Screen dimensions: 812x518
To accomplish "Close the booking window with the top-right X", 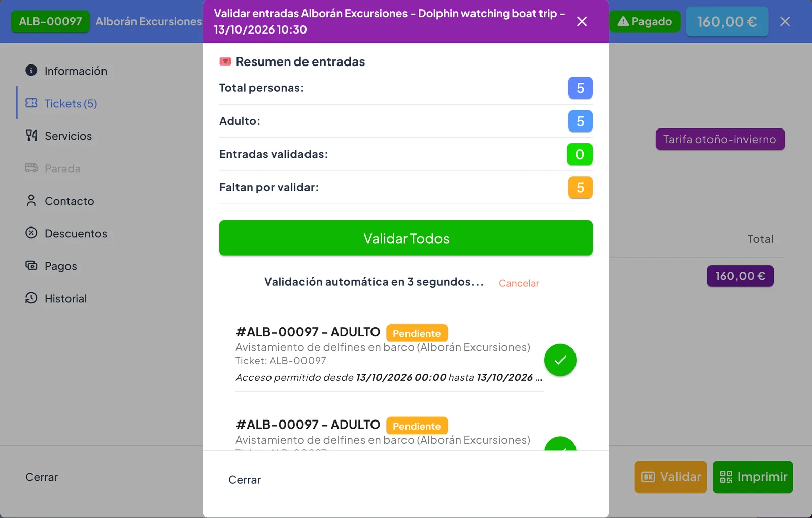I will click(785, 21).
